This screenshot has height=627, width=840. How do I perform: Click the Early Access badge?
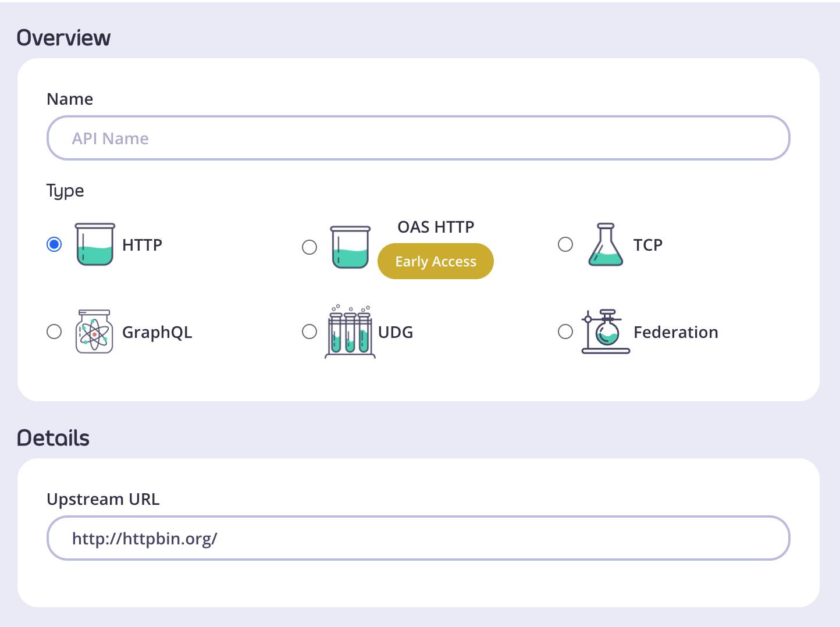435,261
